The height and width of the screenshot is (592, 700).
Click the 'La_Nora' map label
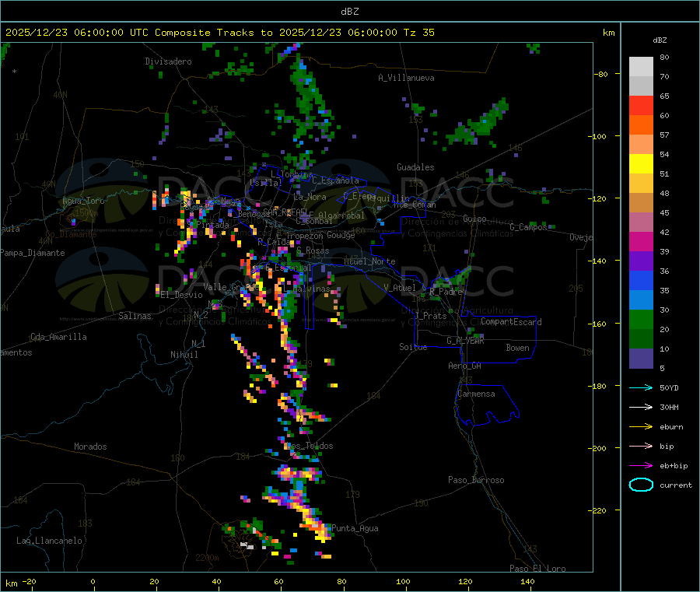point(310,197)
